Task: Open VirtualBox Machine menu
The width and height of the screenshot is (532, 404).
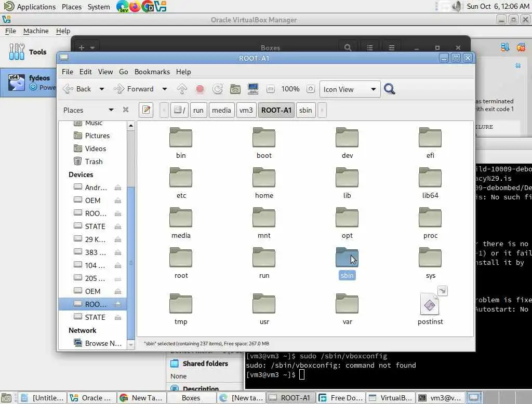Action: pos(36,31)
